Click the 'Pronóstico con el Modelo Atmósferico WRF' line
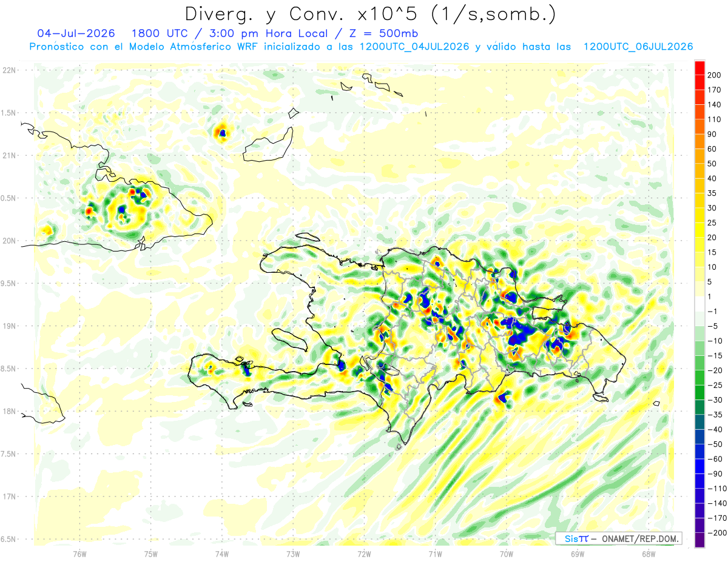The width and height of the screenshot is (728, 562). click(x=144, y=47)
